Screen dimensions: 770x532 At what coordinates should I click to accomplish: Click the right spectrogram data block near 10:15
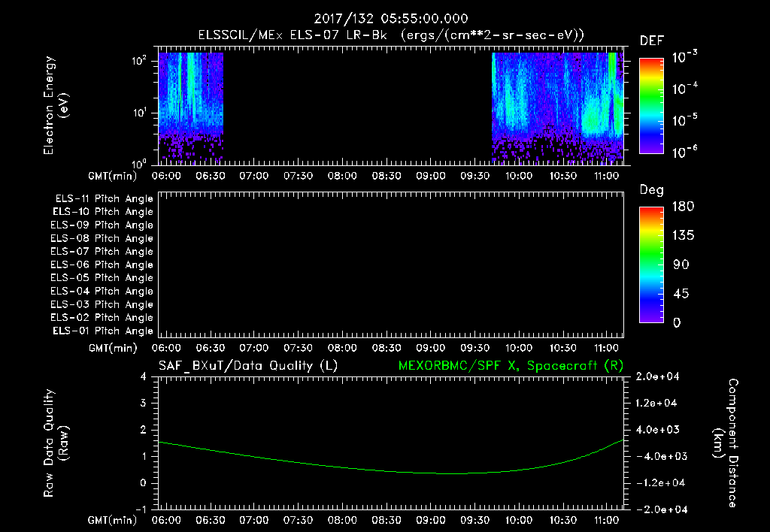557,108
